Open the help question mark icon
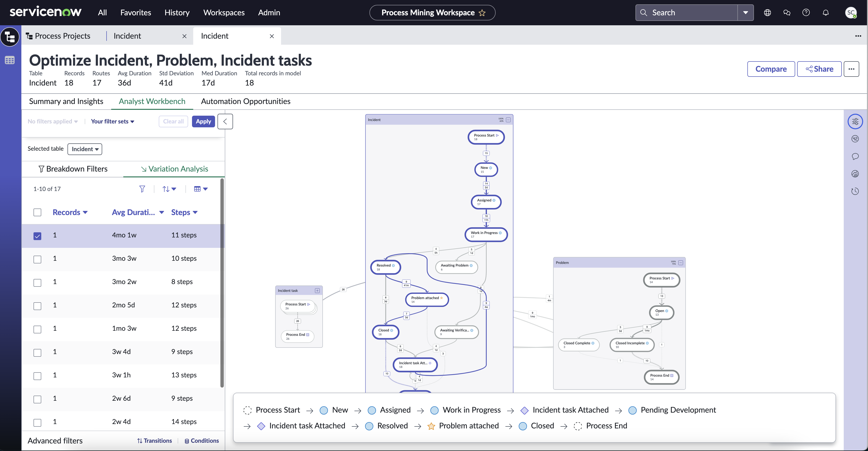Screen dimensions: 868x451 tap(806, 12)
